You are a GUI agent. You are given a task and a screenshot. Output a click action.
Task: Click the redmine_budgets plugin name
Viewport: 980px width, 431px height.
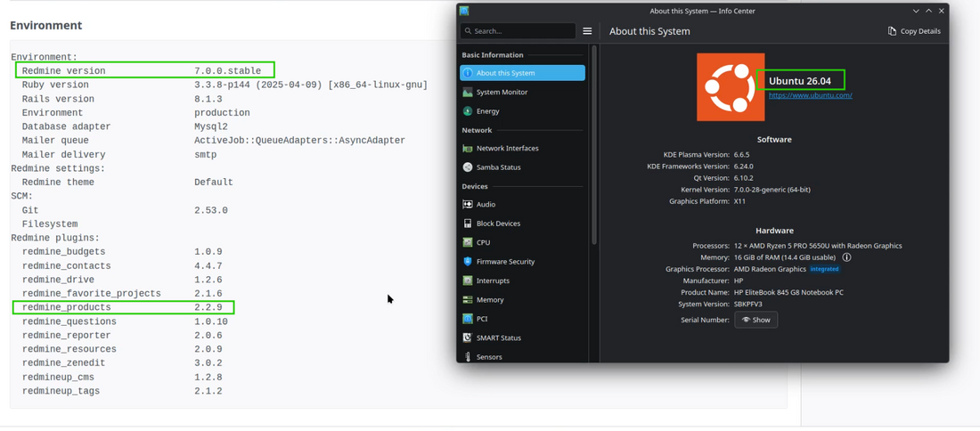coord(64,252)
